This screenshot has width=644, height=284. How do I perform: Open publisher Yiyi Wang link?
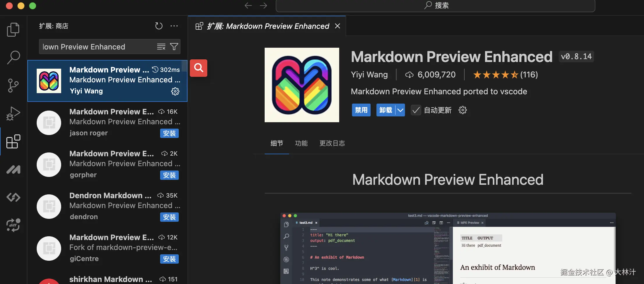pyautogui.click(x=369, y=75)
